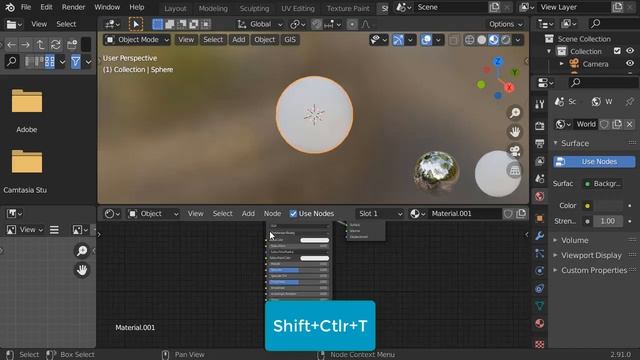Image resolution: width=640 pixels, height=360 pixels.
Task: Click the pan view hand icon in viewport
Action: point(515,132)
